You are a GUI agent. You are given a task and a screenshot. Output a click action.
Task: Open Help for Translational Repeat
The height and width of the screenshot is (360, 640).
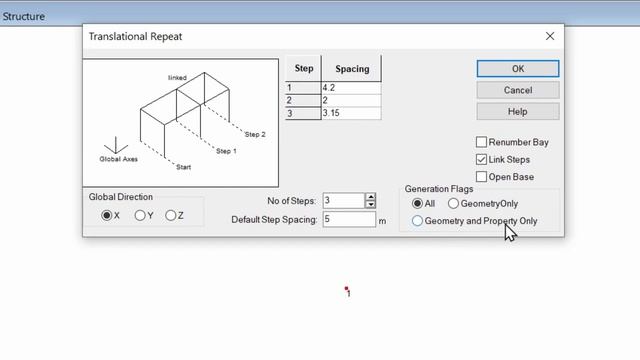coord(518,111)
